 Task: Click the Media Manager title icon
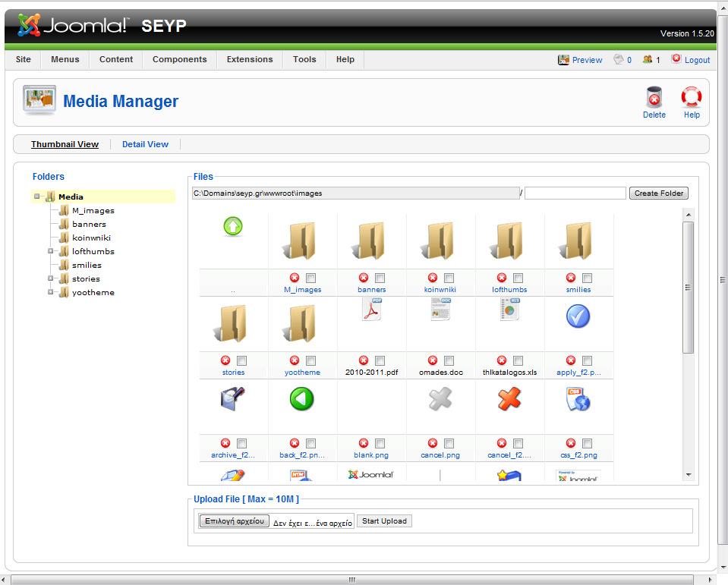[39, 99]
